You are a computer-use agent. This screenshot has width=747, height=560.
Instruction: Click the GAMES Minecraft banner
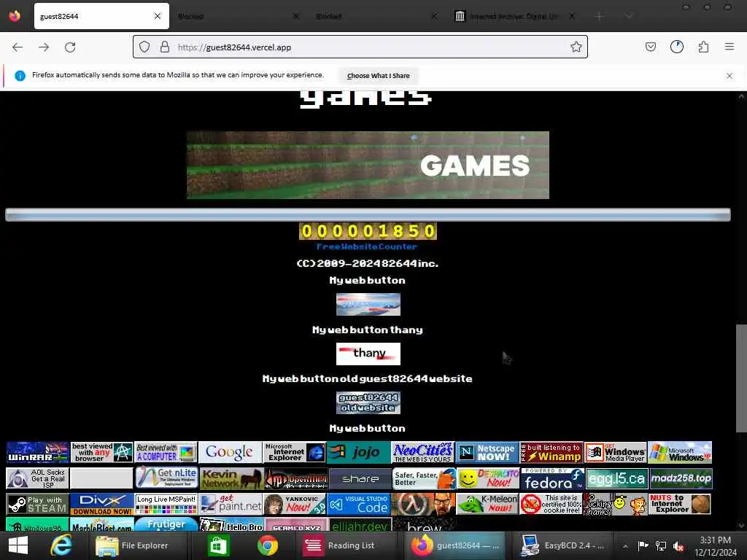368,166
